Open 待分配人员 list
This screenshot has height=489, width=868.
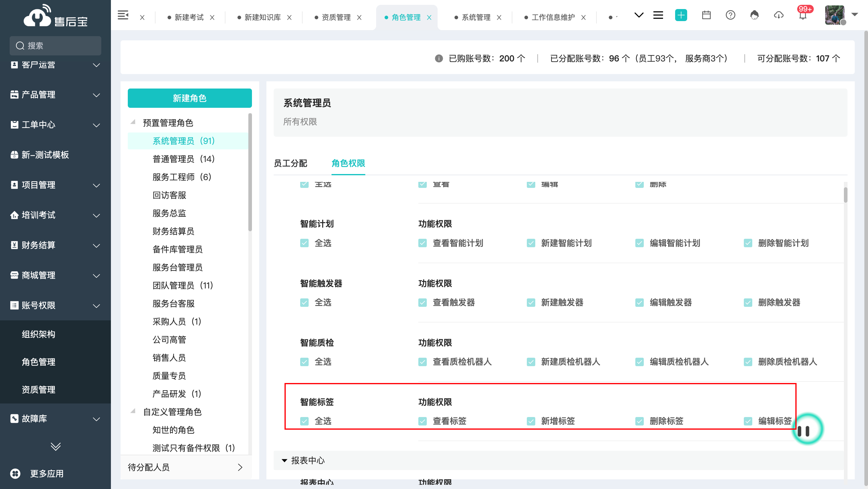click(186, 467)
